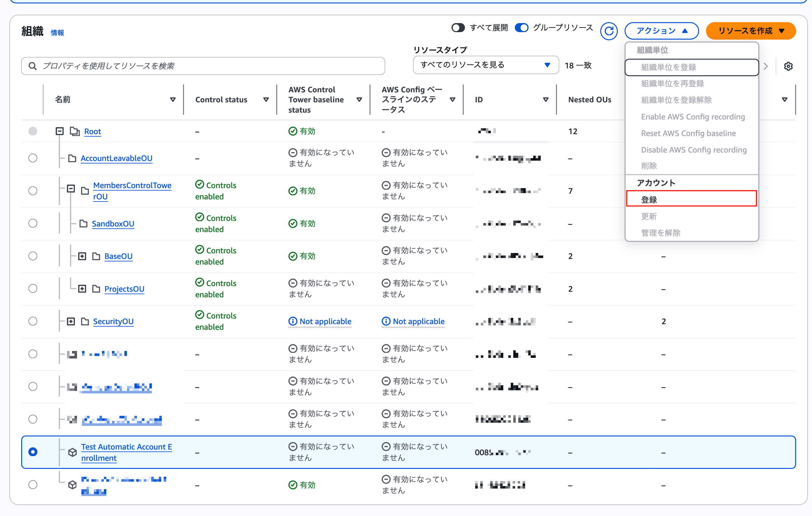Click next page chevron beside the settings gear
This screenshot has width=812, height=516.
[x=766, y=66]
